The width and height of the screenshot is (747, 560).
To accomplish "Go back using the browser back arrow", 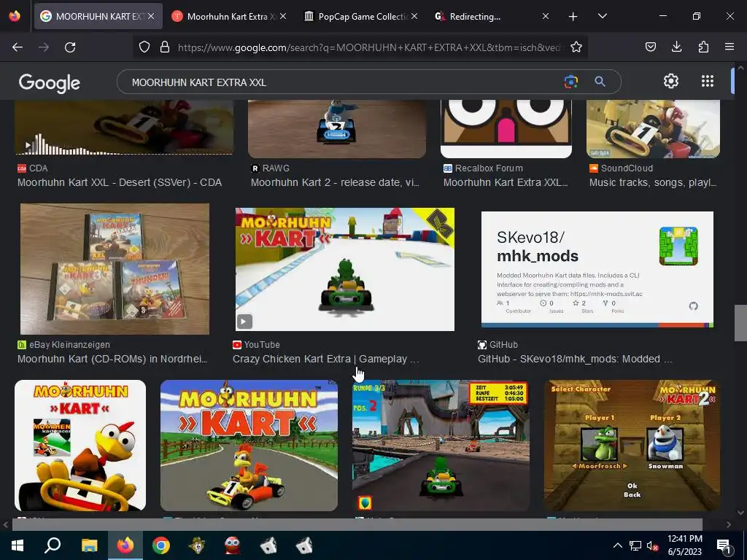I will [x=18, y=47].
